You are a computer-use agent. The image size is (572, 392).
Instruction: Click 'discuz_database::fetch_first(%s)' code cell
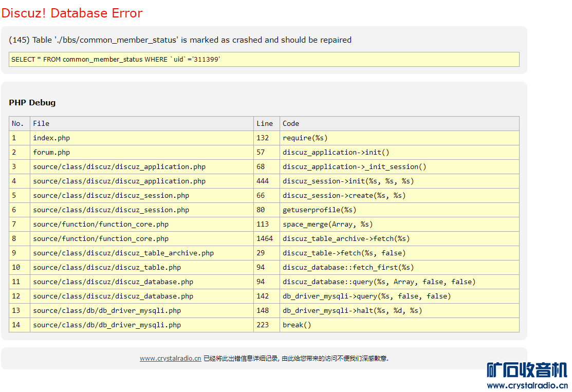[399, 267]
